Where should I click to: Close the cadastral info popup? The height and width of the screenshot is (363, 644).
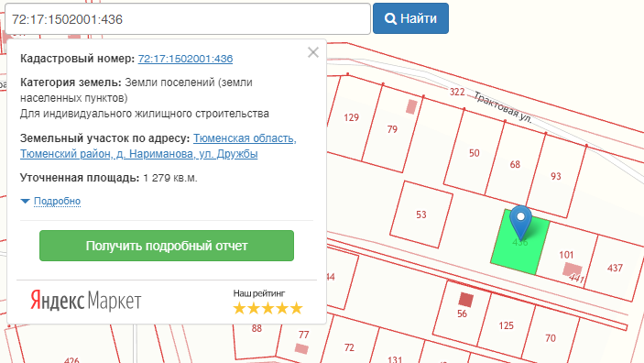point(313,52)
